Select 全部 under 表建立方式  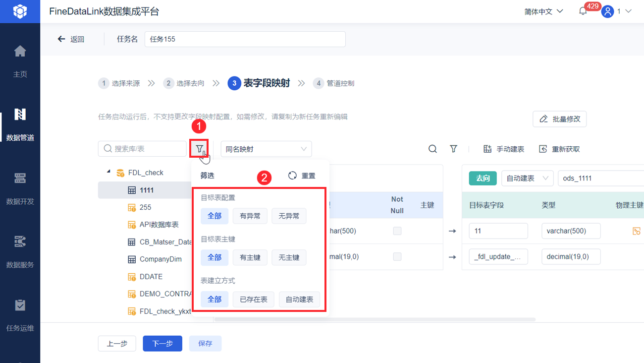(x=215, y=300)
